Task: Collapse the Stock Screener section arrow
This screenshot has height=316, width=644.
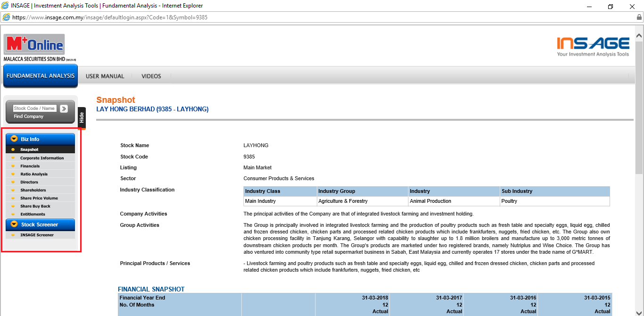Action: point(14,225)
